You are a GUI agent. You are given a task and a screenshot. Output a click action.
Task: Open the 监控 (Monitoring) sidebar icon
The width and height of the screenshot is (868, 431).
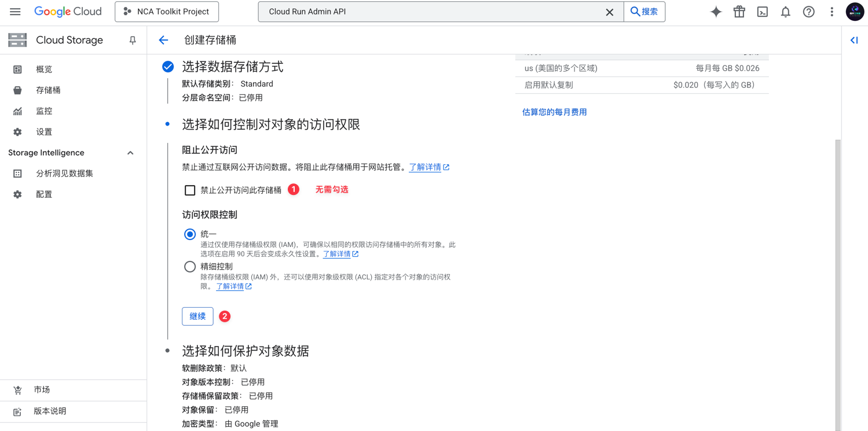[17, 110]
